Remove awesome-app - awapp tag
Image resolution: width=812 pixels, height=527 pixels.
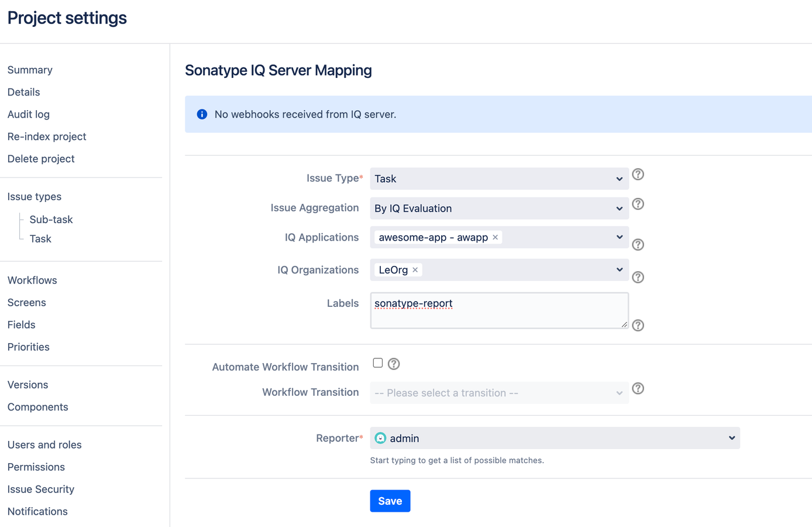pyautogui.click(x=496, y=237)
